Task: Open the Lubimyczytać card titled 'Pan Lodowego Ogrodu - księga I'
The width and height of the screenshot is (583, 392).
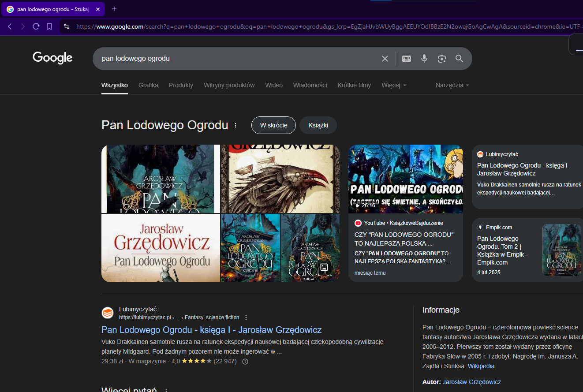Action: tap(527, 177)
